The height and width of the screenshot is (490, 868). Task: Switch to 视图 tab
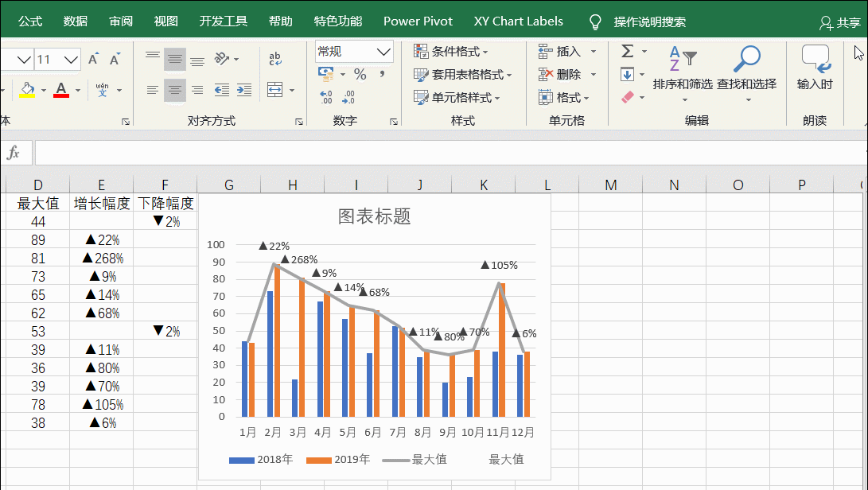tap(166, 21)
